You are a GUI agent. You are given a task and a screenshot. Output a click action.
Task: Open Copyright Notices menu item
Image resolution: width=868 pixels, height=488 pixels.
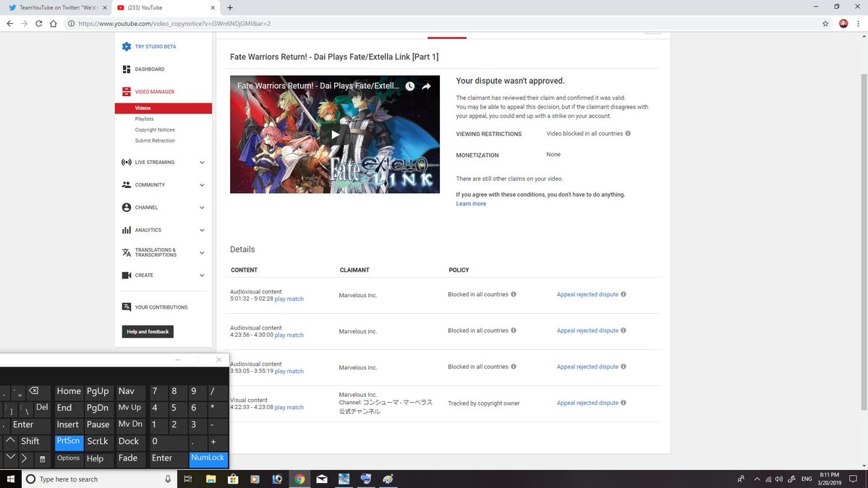click(155, 130)
